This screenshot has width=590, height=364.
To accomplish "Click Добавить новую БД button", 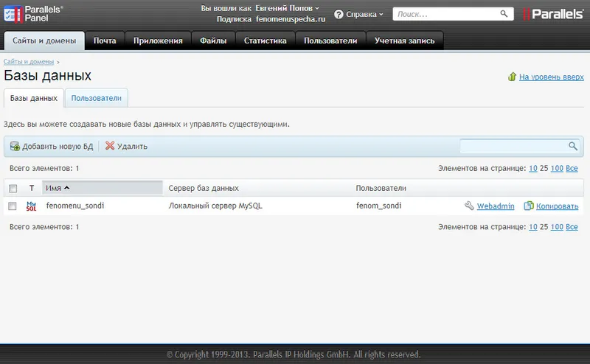I will point(52,147).
